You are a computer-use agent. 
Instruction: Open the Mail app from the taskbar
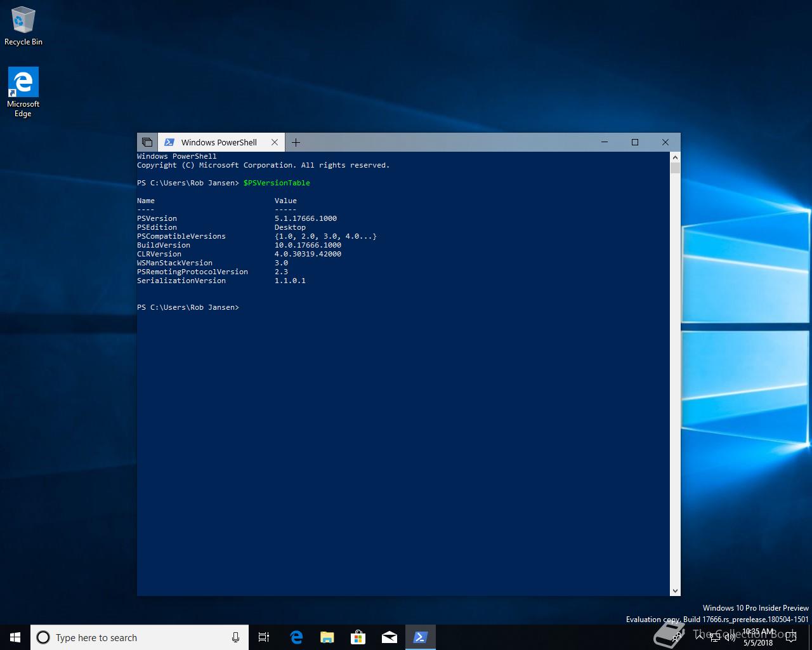pyautogui.click(x=389, y=637)
